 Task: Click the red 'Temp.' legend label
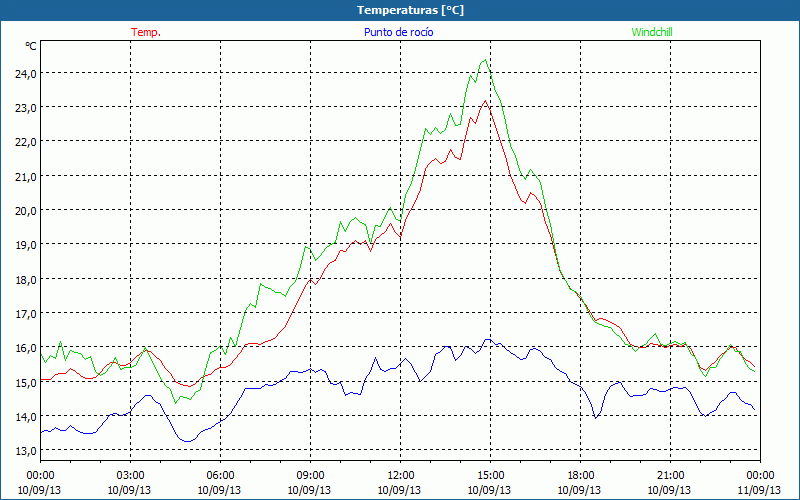pyautogui.click(x=146, y=32)
